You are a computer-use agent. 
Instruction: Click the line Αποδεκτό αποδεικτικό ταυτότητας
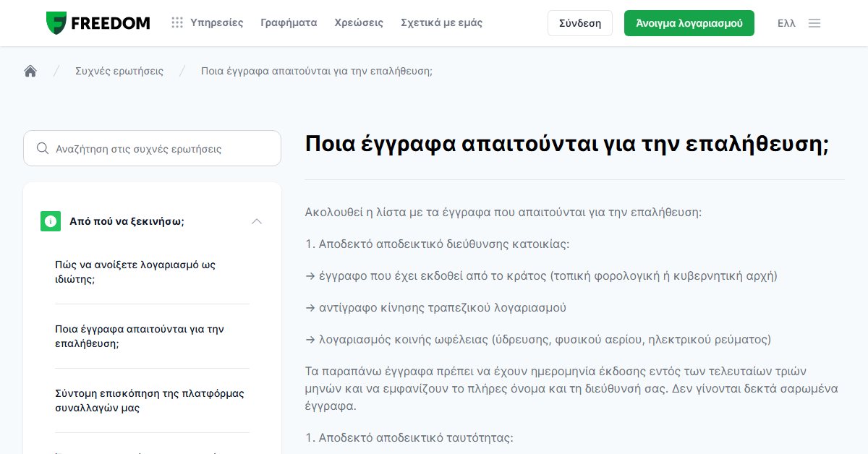(x=409, y=438)
